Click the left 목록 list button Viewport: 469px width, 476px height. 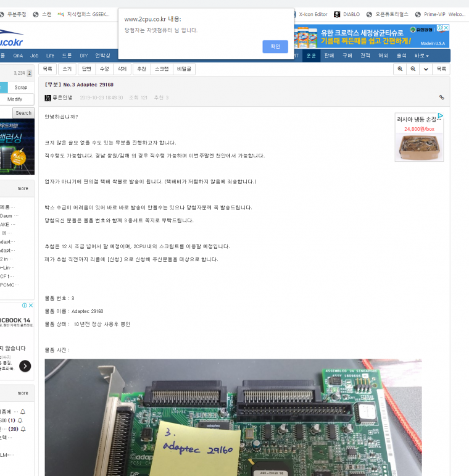(x=48, y=69)
